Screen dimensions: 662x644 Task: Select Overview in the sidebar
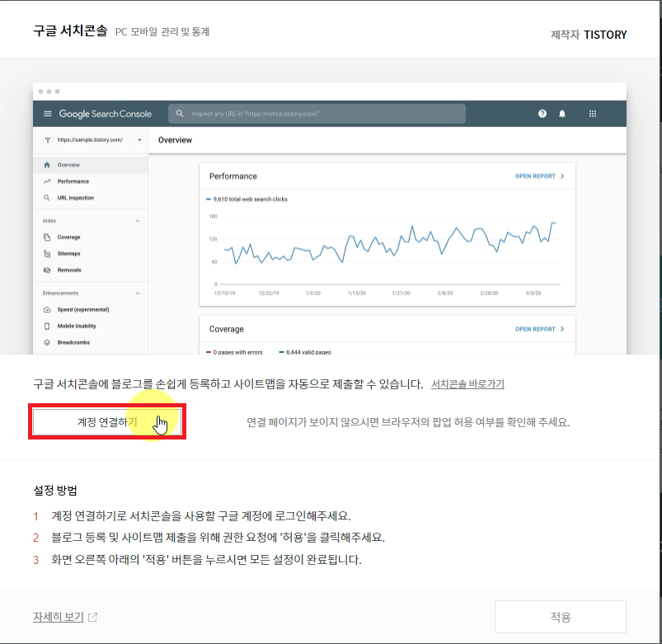click(91, 165)
